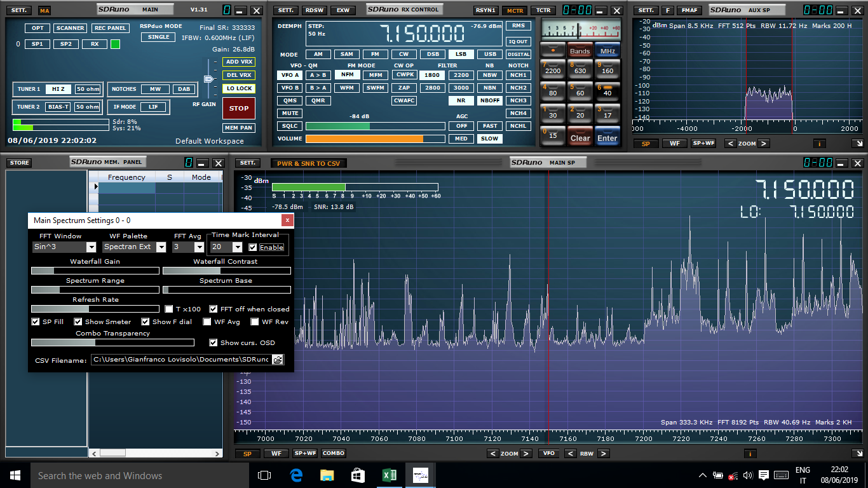The height and width of the screenshot is (488, 868).
Task: Enable the WF Rev checkbox
Action: [x=255, y=322]
